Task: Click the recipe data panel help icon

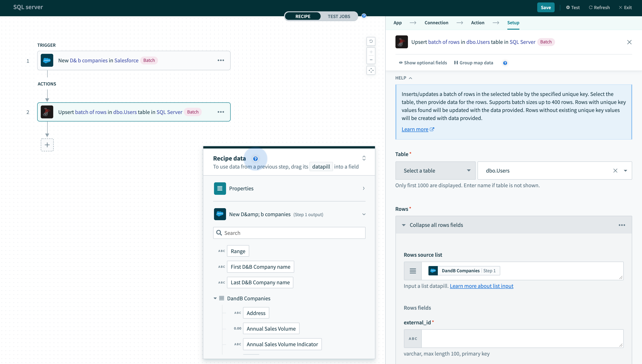Action: (x=255, y=159)
